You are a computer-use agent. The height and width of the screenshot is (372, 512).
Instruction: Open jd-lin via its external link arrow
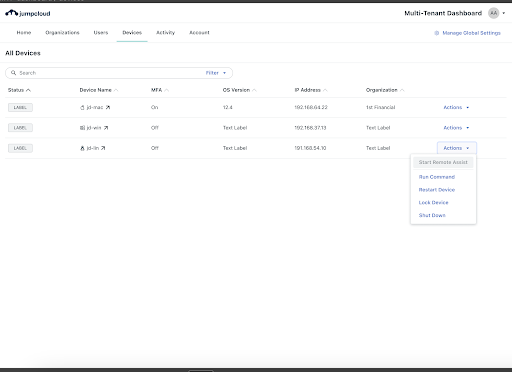[103, 148]
